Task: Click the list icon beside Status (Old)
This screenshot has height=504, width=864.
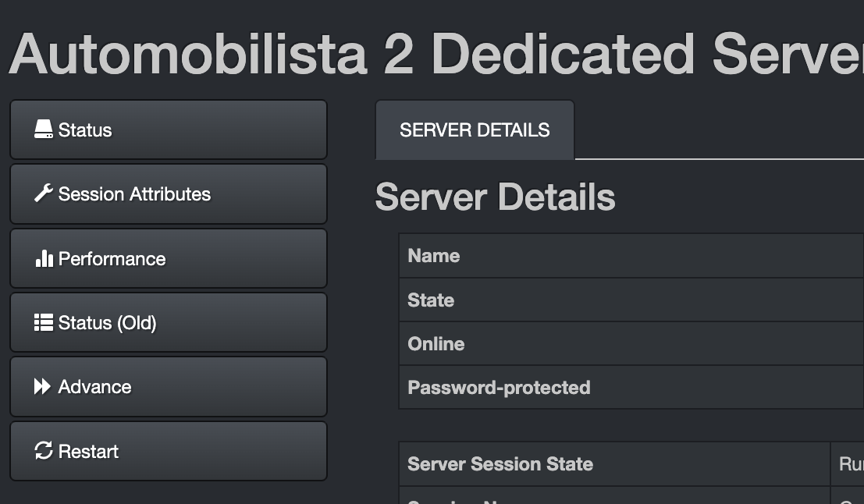Action: [x=44, y=322]
